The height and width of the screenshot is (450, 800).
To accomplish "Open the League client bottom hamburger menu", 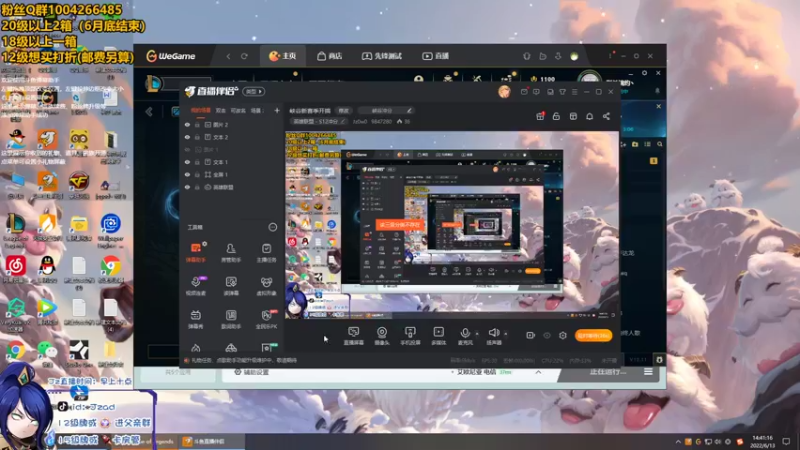I will tap(648, 372).
